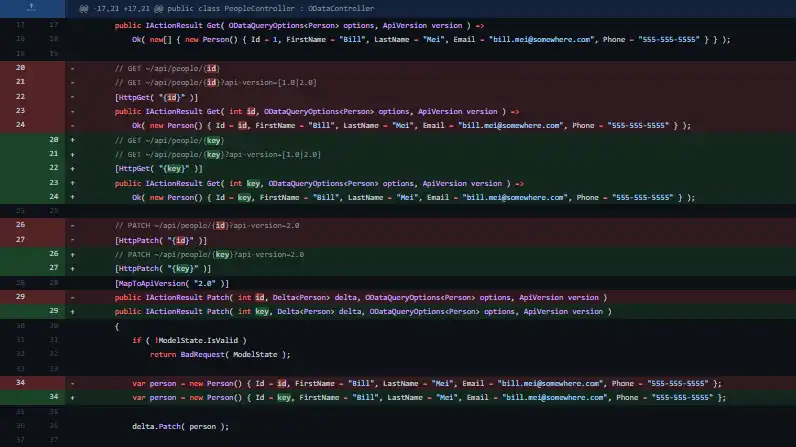Click removed 'Get( int id' signature on line 23
This screenshot has height=447, width=796.
point(231,112)
